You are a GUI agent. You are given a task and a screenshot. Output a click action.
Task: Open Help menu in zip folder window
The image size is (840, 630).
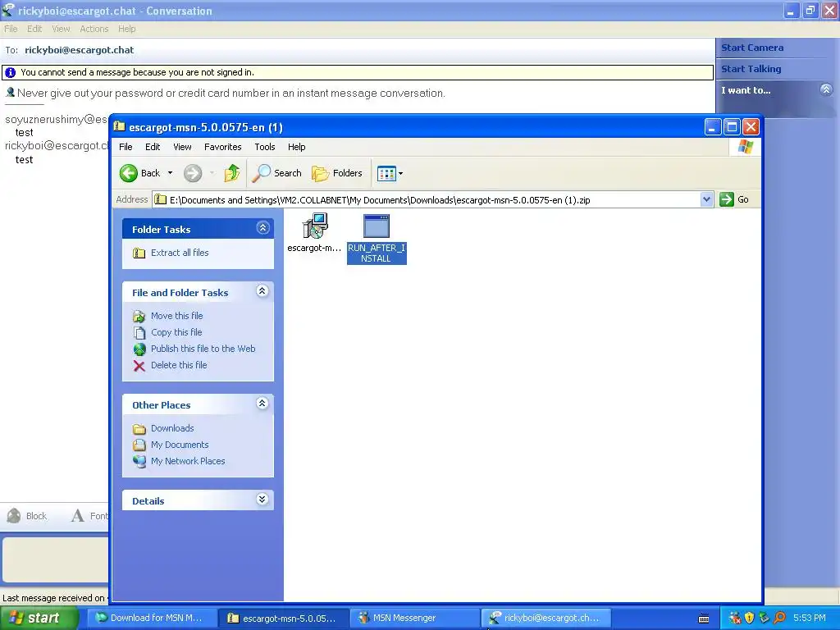296,147
